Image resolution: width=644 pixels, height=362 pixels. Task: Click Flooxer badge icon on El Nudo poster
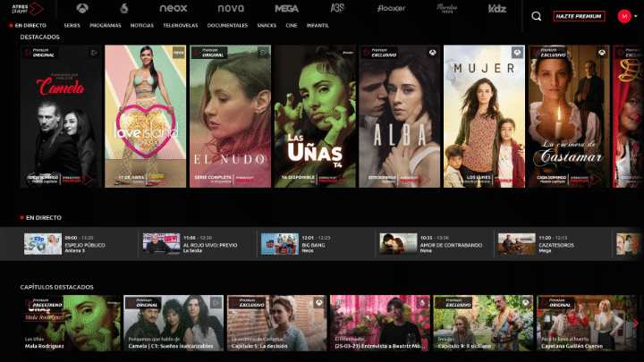pos(263,53)
